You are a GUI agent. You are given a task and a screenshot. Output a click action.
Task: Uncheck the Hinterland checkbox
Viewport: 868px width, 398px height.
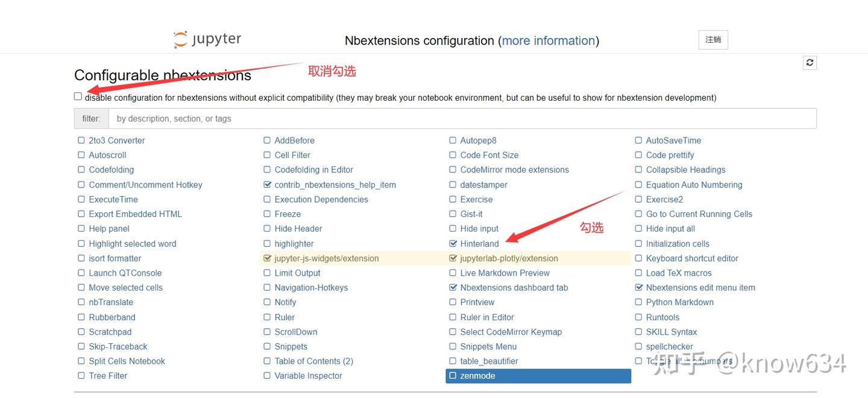click(453, 244)
